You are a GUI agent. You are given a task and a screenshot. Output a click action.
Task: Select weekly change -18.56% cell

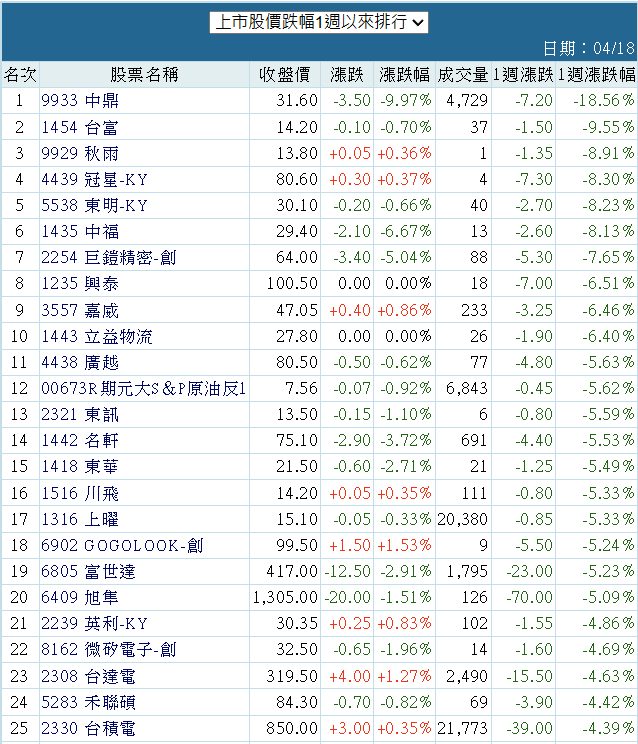(x=604, y=101)
